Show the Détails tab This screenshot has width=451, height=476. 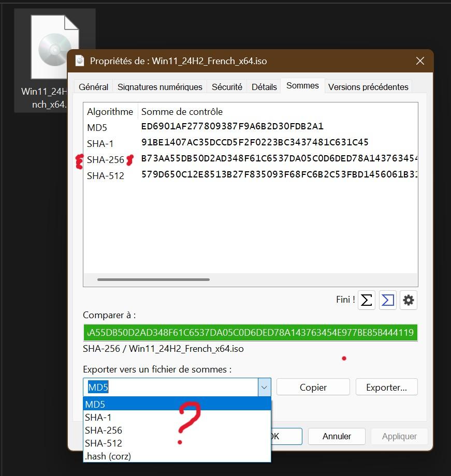pos(264,87)
